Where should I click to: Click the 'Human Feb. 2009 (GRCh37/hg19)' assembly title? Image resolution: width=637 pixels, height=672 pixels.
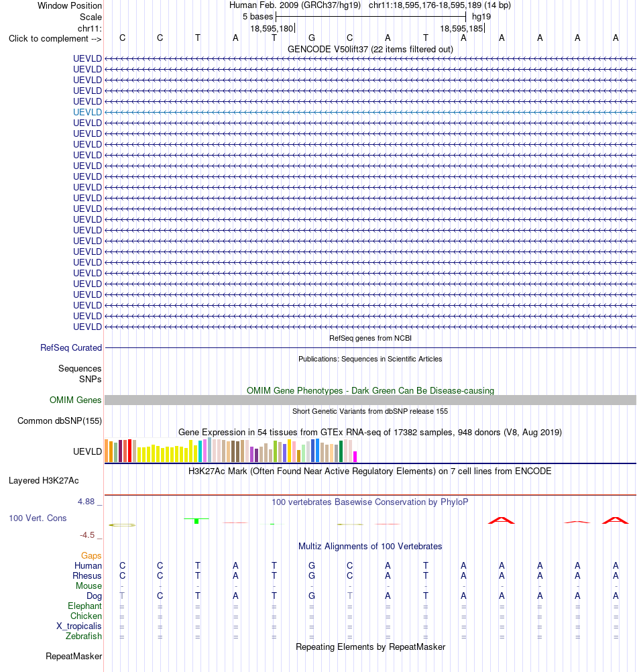[295, 5]
